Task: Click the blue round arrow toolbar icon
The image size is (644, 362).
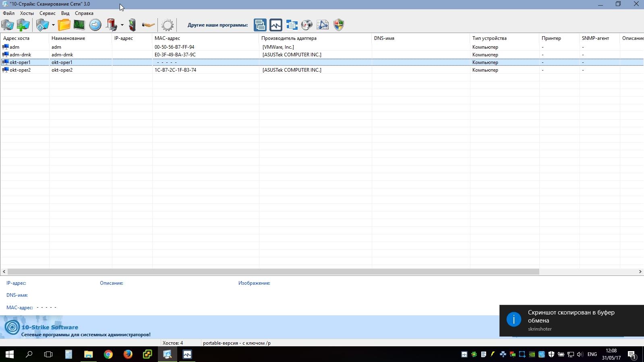Action: 95,25
